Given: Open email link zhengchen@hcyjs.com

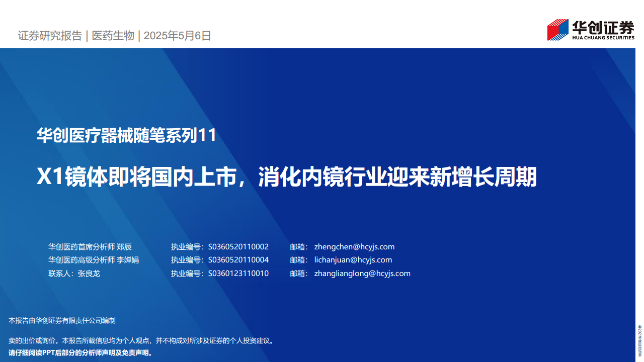Looking at the screenshot, I should 354,247.
